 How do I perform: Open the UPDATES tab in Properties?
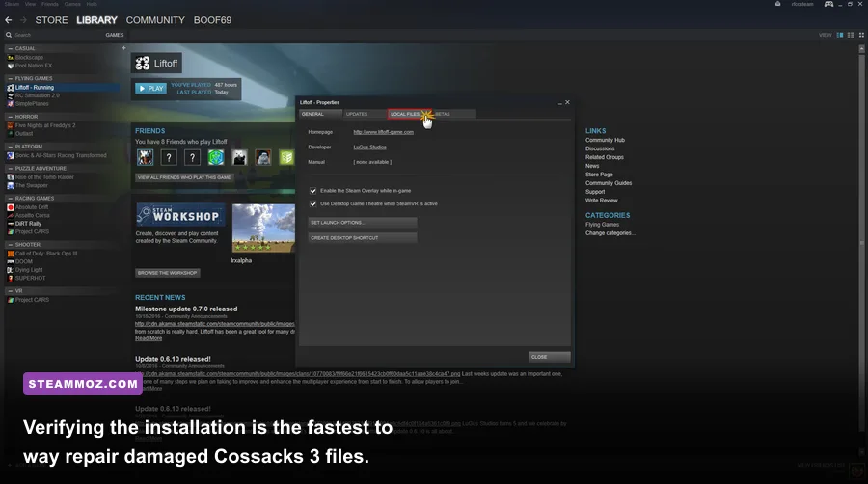pos(365,114)
